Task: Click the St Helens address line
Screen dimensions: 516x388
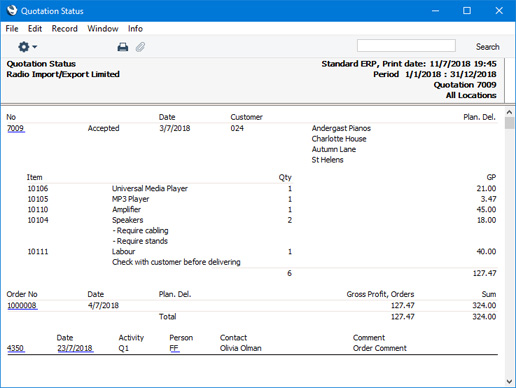Action: 327,160
